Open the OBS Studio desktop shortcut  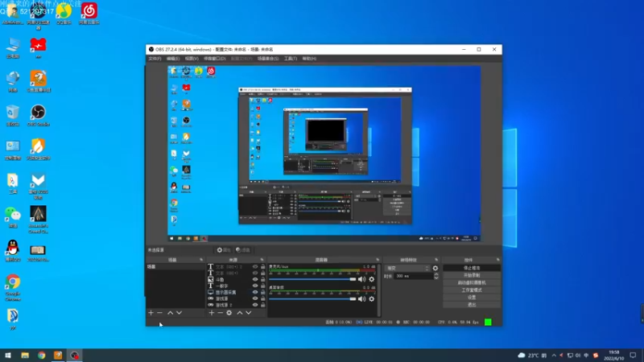click(x=38, y=115)
